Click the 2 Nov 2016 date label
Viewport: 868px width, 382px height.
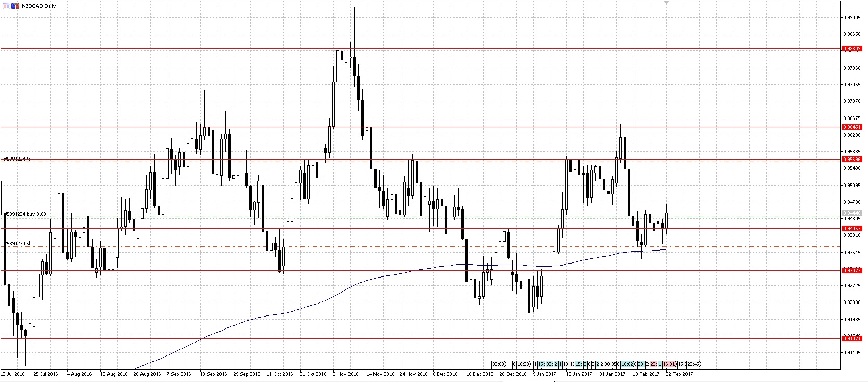(x=346, y=374)
